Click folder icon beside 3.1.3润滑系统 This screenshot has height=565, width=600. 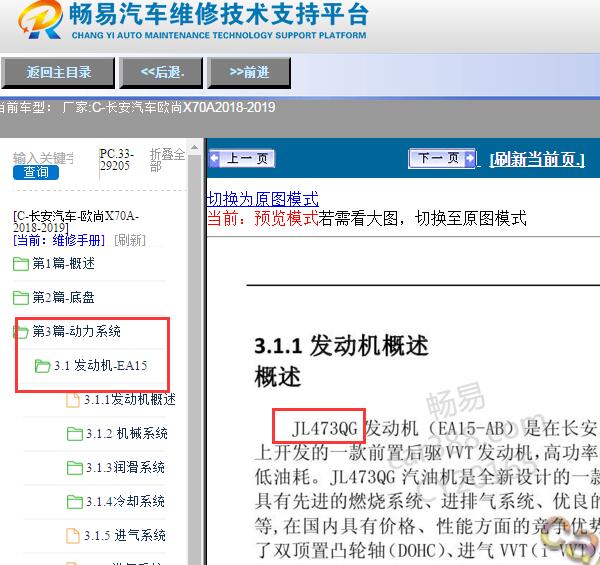click(75, 468)
